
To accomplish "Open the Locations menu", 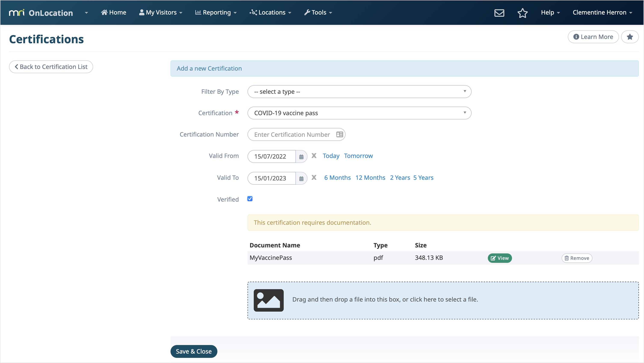I will pyautogui.click(x=270, y=12).
